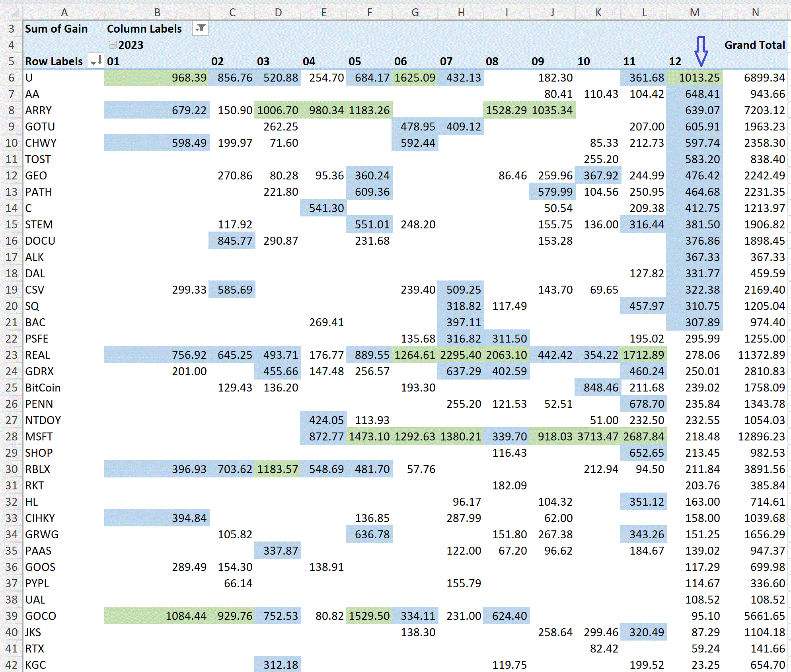This screenshot has width=791, height=672.
Task: Click month 12 column label
Action: coord(675,61)
